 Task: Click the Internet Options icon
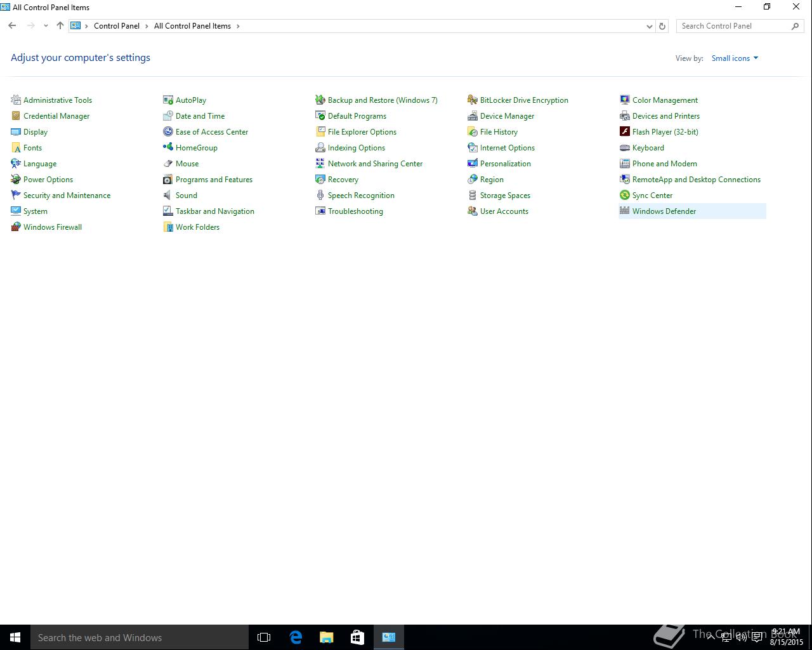(473, 147)
